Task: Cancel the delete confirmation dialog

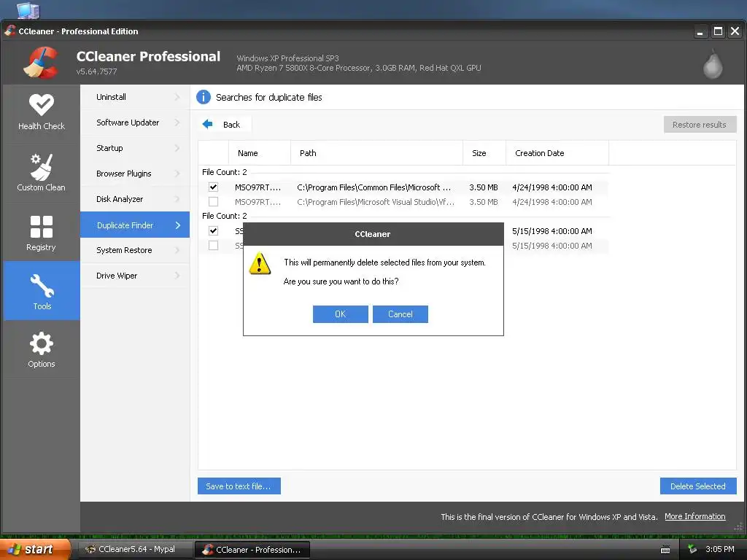Action: [400, 314]
